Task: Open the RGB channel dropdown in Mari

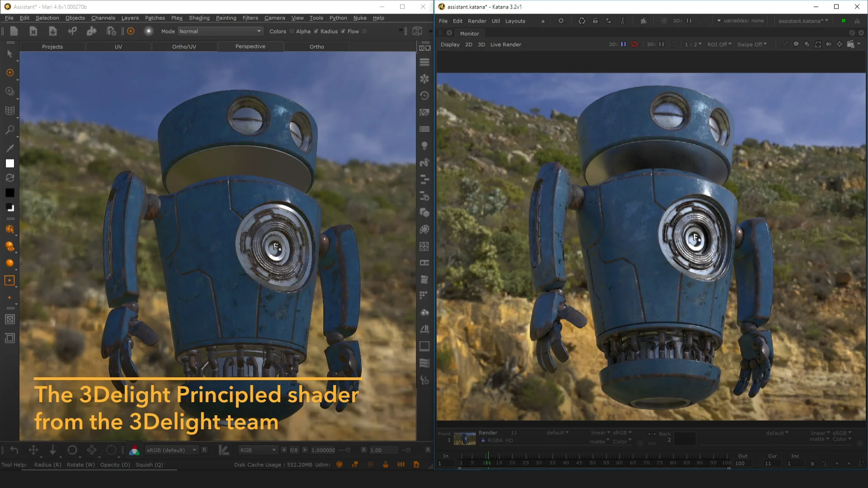Action: 258,450
